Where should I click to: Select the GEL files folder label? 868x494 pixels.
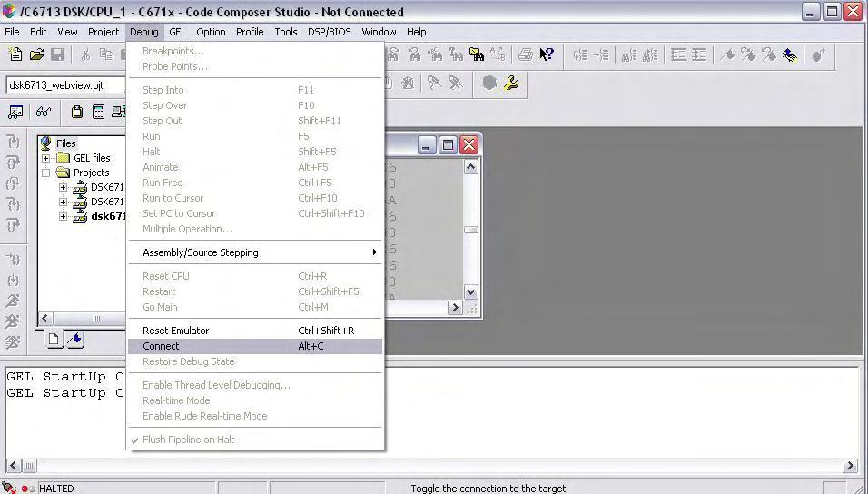pyautogui.click(x=92, y=158)
